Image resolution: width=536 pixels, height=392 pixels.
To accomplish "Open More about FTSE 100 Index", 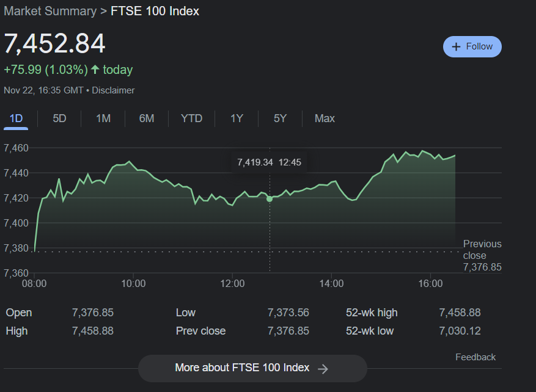I will tap(252, 368).
